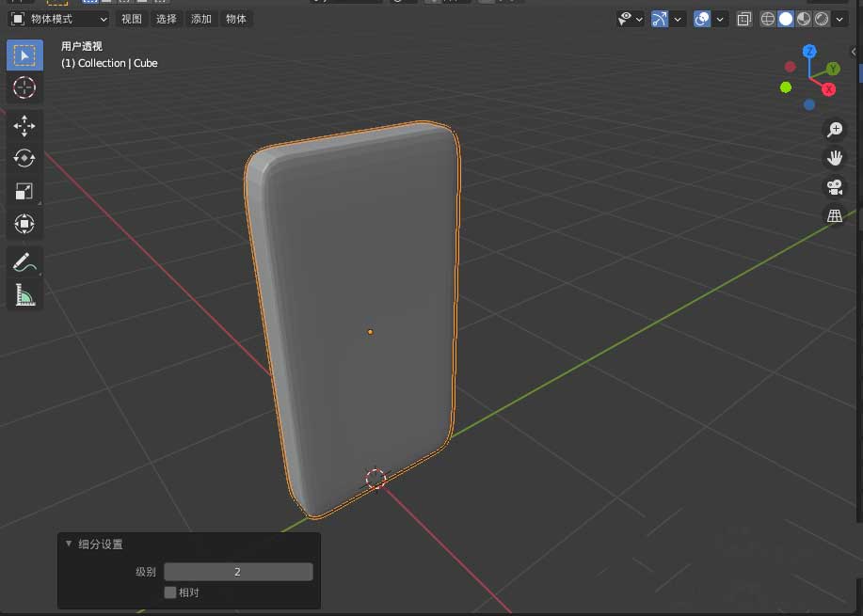This screenshot has width=863, height=616.
Task: Switch perspective/orthographic with the grid icon
Action: [834, 216]
